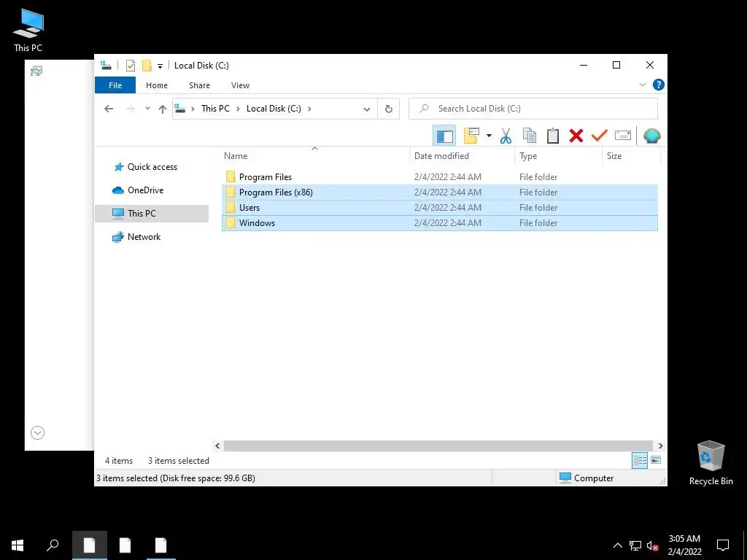The height and width of the screenshot is (560, 747).
Task: Select the Program Files folder
Action: [440, 176]
